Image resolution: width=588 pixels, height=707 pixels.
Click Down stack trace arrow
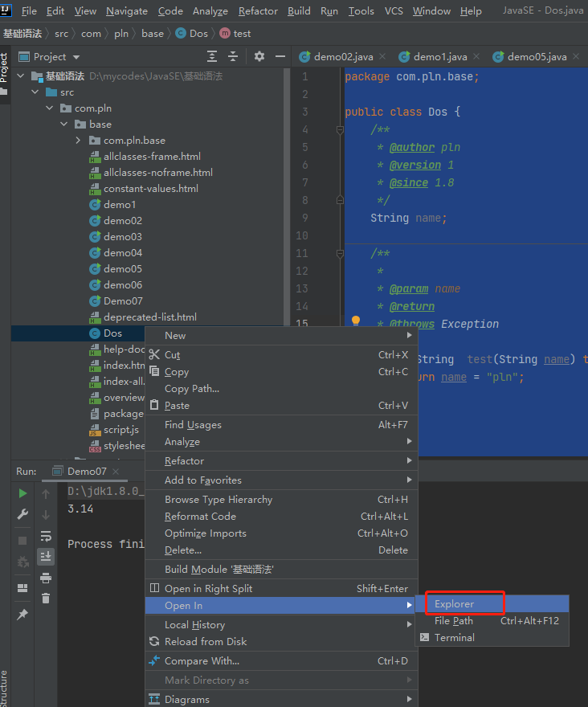coord(46,514)
